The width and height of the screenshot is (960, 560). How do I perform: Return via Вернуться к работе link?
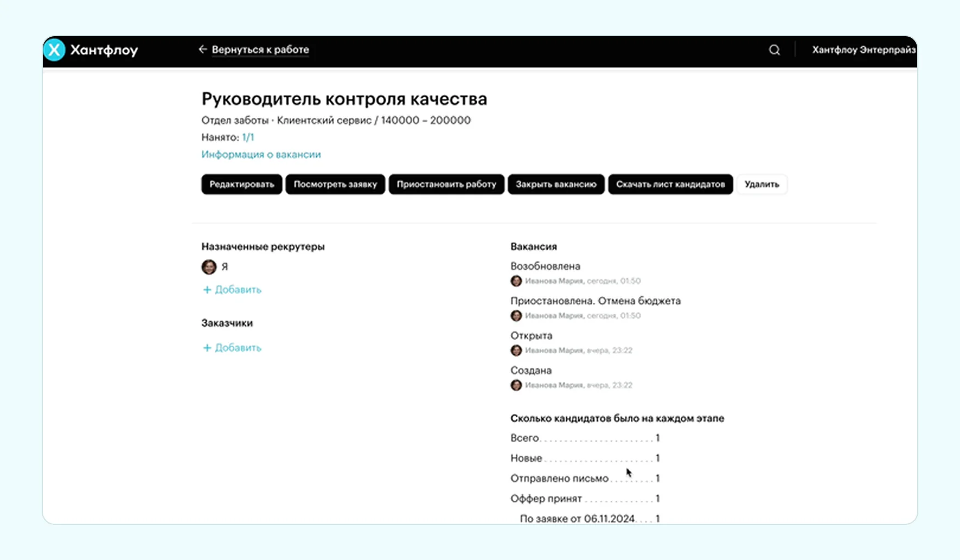click(261, 49)
